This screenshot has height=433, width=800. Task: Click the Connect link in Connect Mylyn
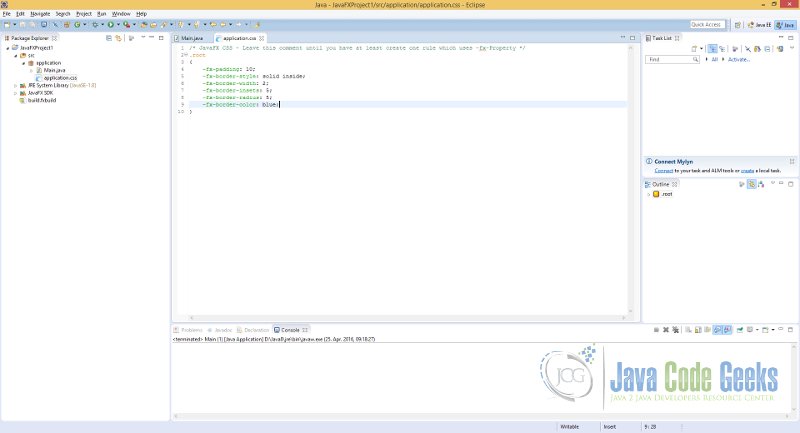664,170
